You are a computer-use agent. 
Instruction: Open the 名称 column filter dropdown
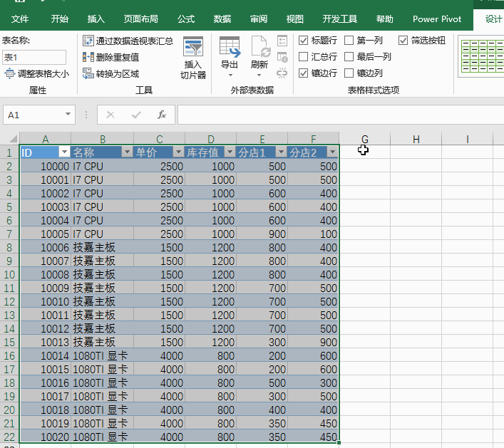pos(127,152)
